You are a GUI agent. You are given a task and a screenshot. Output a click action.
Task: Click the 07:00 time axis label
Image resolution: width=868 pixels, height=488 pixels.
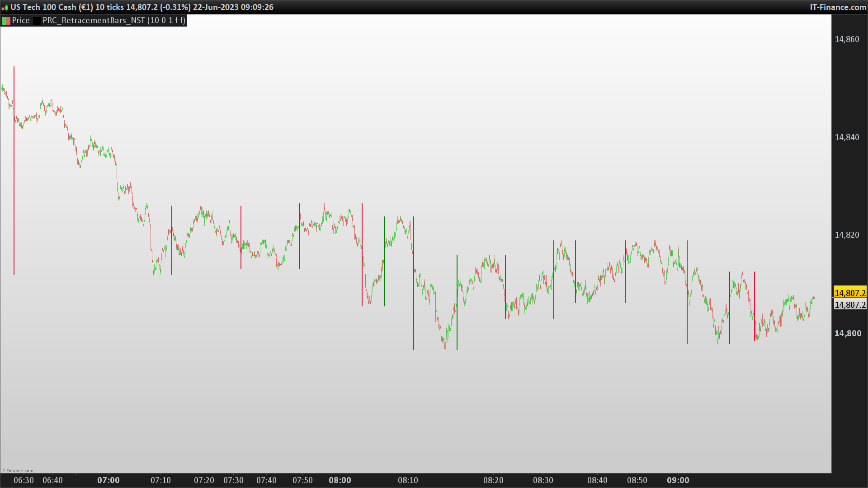pos(108,480)
